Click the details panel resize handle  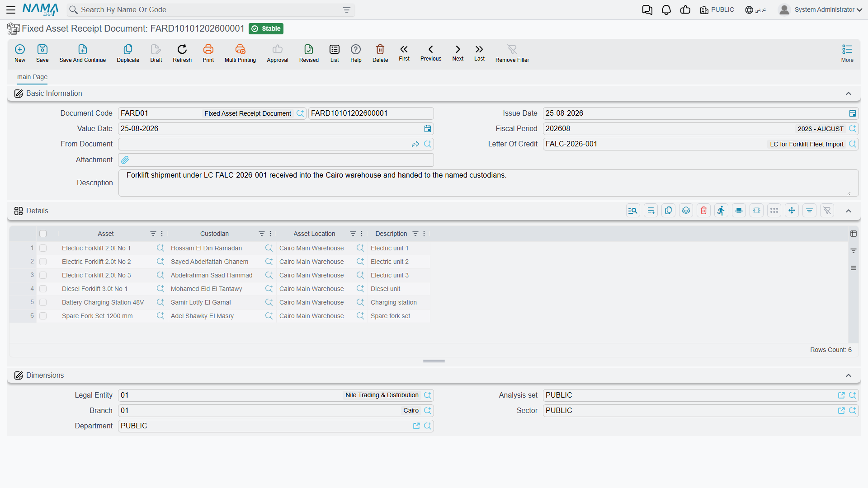tap(434, 361)
